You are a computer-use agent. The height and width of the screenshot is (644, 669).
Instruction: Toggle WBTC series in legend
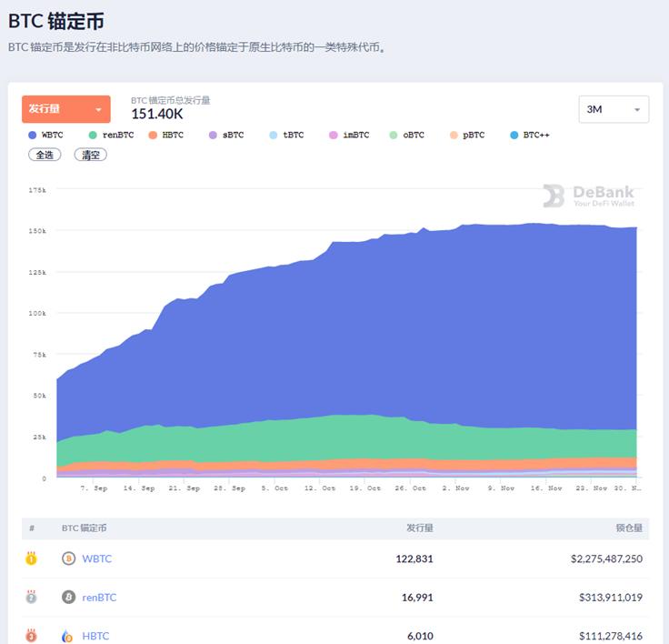click(45, 135)
